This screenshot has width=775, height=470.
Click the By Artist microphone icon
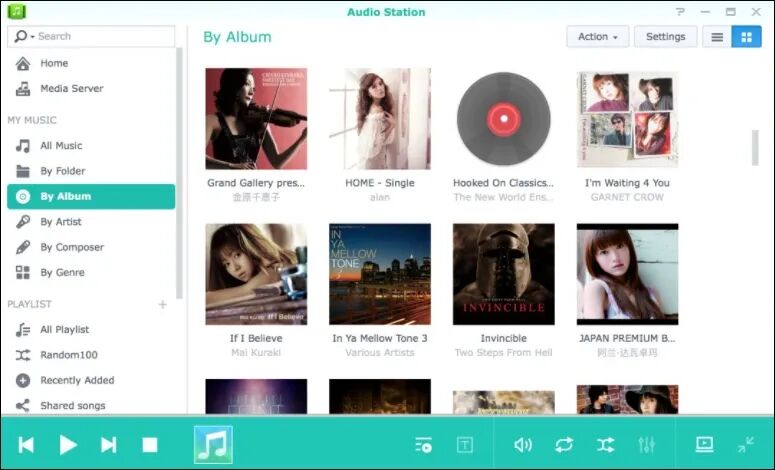(x=23, y=222)
